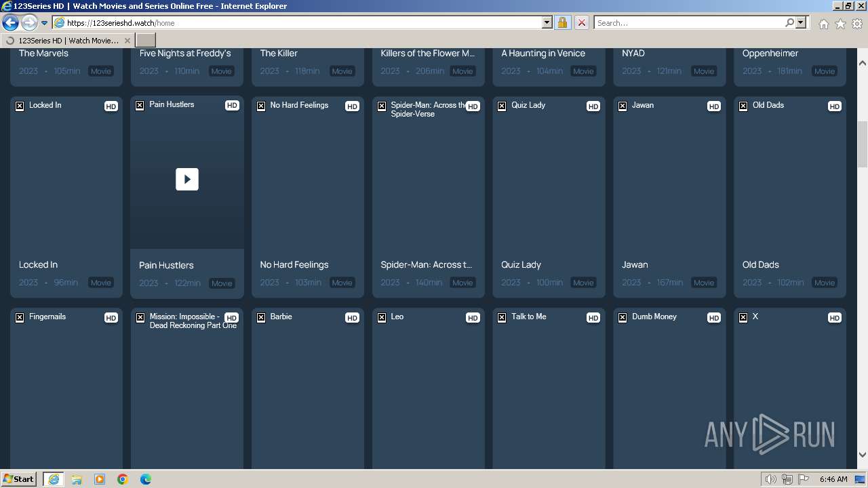Click the Talk to Me poster thumbnail
868x488 pixels.
(x=549, y=388)
